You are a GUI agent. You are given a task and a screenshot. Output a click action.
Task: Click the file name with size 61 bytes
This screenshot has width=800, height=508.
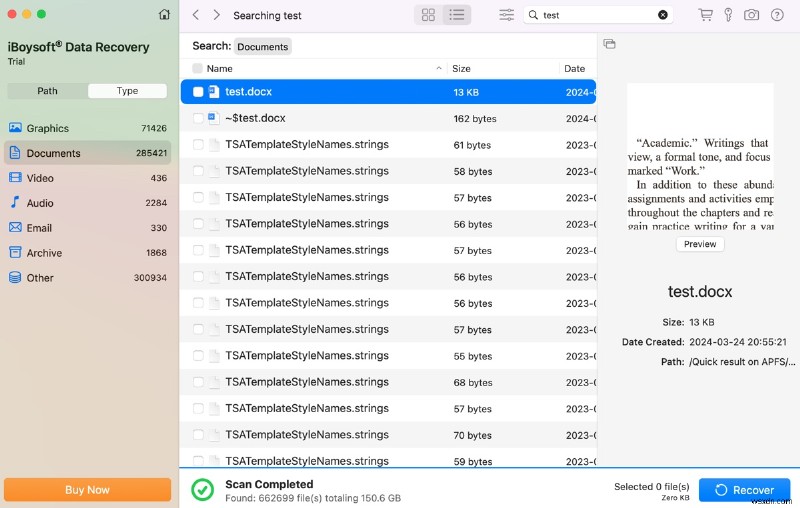pyautogui.click(x=307, y=145)
